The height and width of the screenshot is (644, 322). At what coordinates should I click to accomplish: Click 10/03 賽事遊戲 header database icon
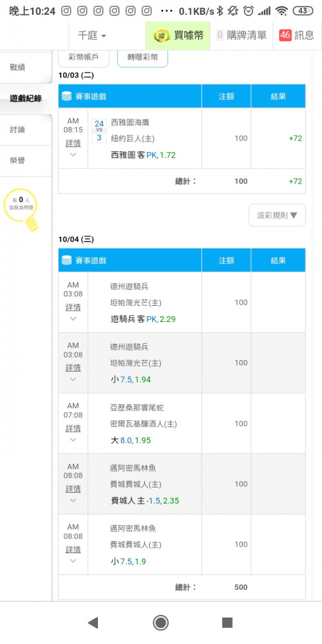point(66,97)
